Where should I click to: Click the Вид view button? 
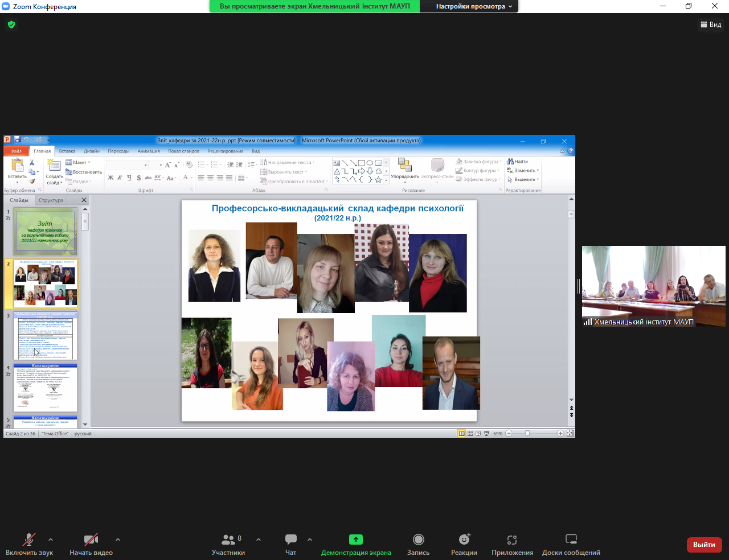click(x=711, y=24)
